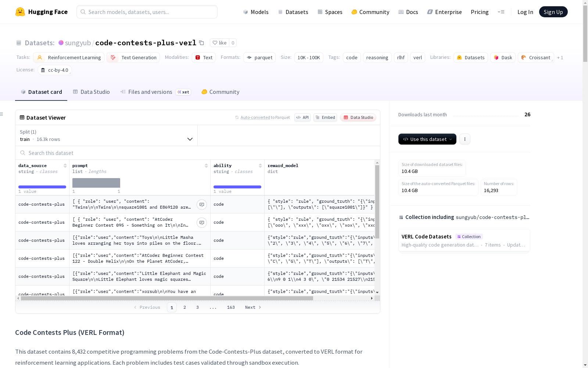Click the reasoning tag
The height and width of the screenshot is (368, 588).
[x=377, y=57]
